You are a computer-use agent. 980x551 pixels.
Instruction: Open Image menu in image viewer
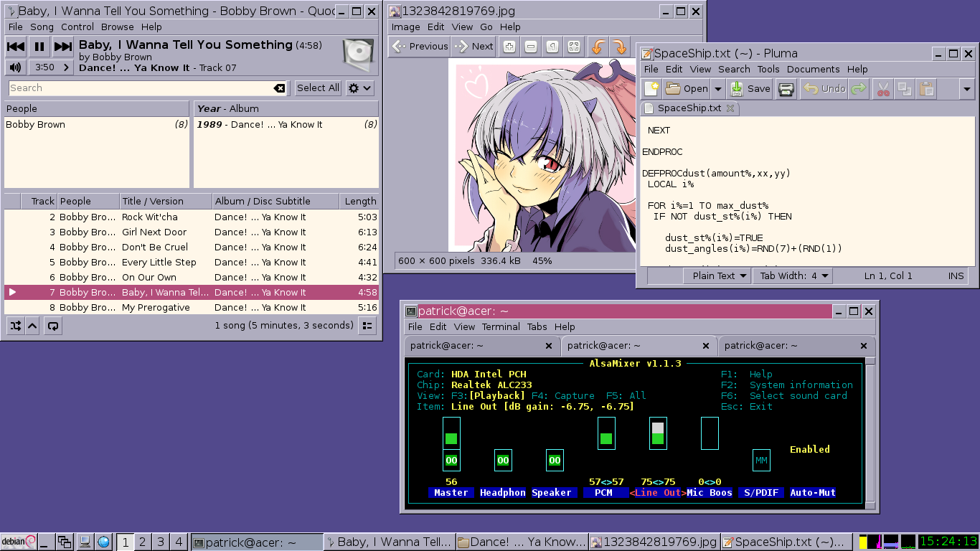point(405,27)
